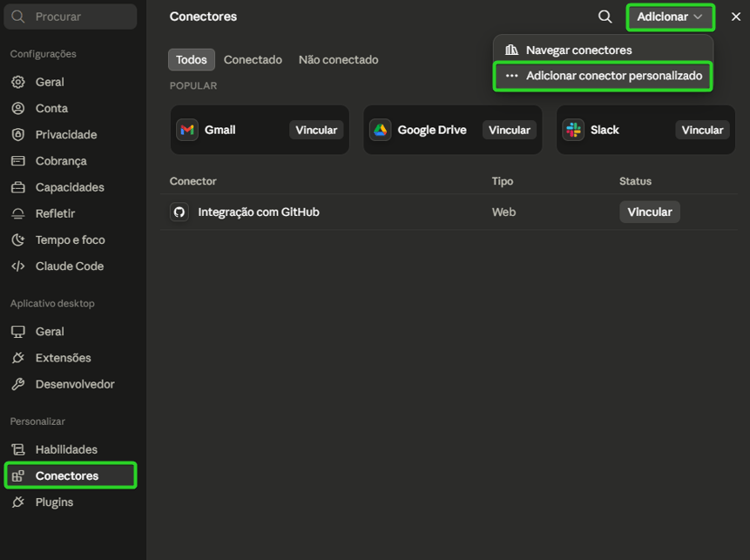Open Capacidades settings
This screenshot has width=750, height=560.
[71, 187]
